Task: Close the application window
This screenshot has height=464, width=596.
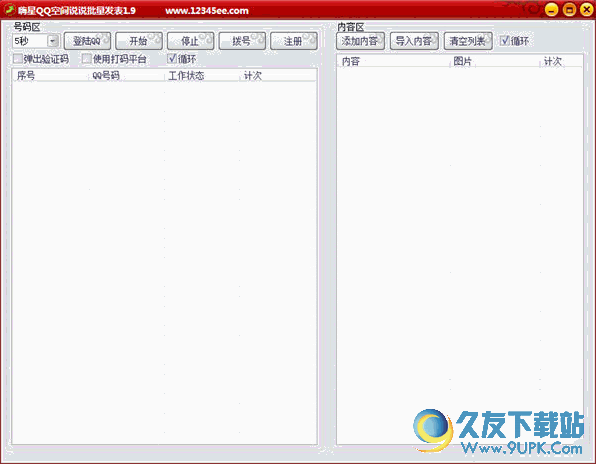Action: click(586, 10)
